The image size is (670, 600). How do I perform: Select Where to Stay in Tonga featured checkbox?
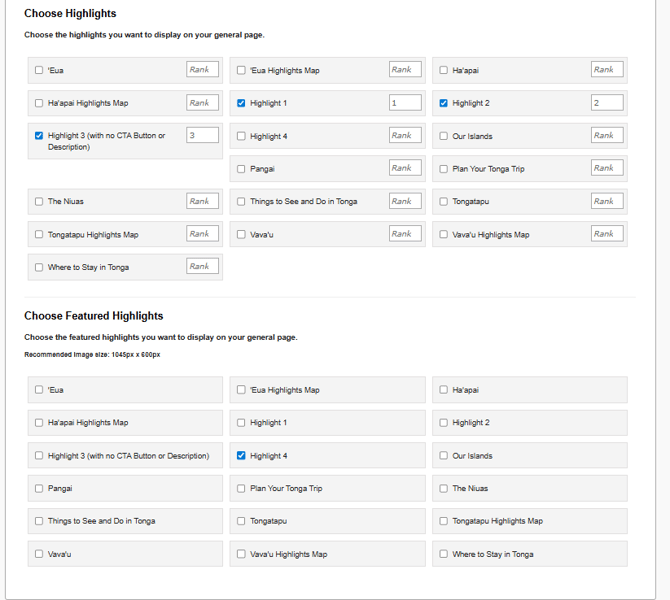coord(444,554)
